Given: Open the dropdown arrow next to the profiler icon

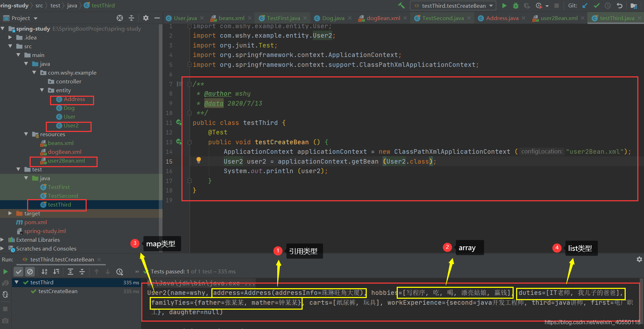Looking at the screenshot, I should (547, 6).
